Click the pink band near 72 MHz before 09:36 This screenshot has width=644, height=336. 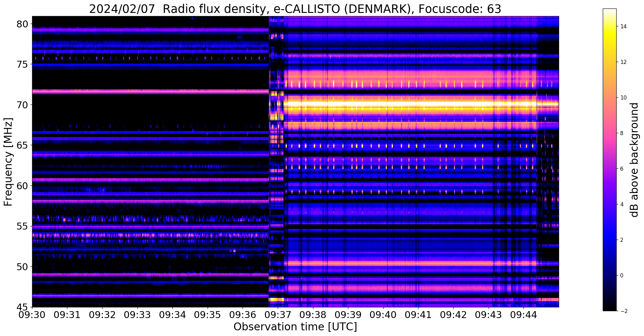click(150, 92)
